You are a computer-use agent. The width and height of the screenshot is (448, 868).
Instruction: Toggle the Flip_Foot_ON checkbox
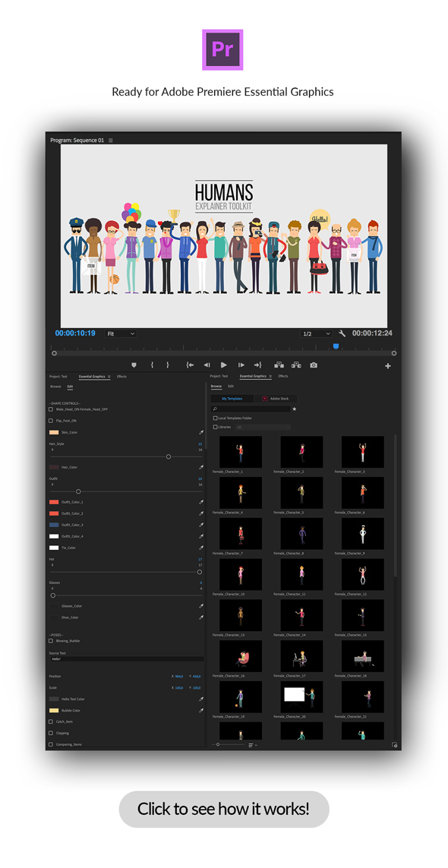[x=51, y=421]
